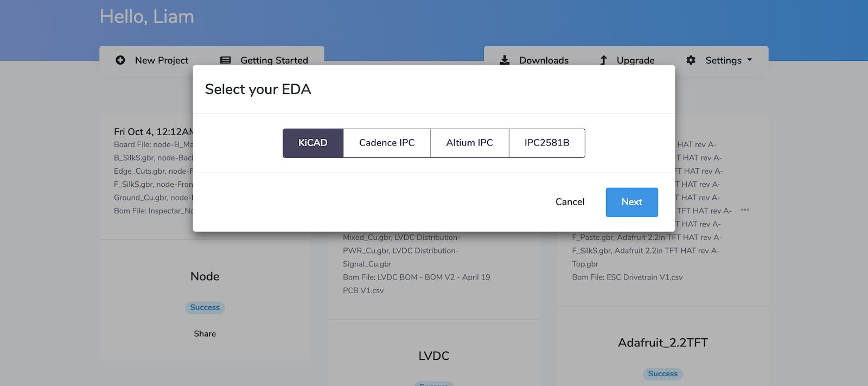Select the KiCAD EDA option
The height and width of the screenshot is (386, 868).
313,143
